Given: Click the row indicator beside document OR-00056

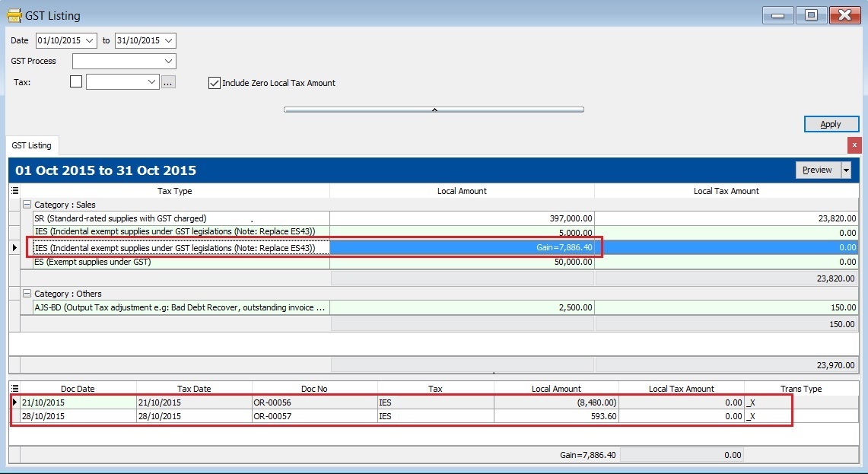Looking at the screenshot, I should pyautogui.click(x=14, y=402).
